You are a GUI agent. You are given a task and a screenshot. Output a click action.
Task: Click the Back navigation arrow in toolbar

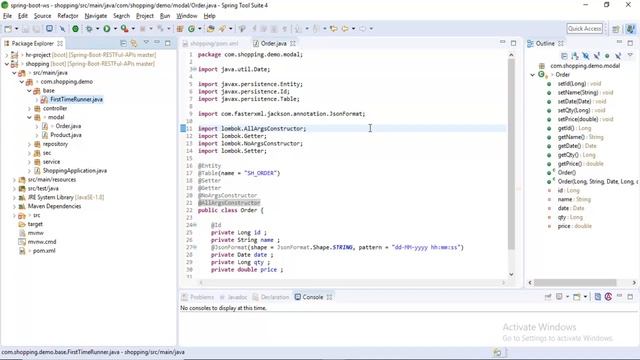pos(345,29)
